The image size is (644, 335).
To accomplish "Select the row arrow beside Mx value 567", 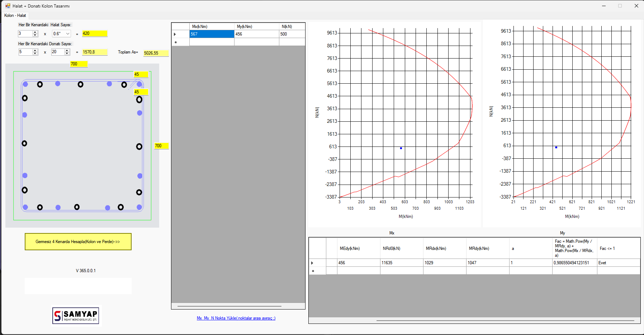I will 175,34.
